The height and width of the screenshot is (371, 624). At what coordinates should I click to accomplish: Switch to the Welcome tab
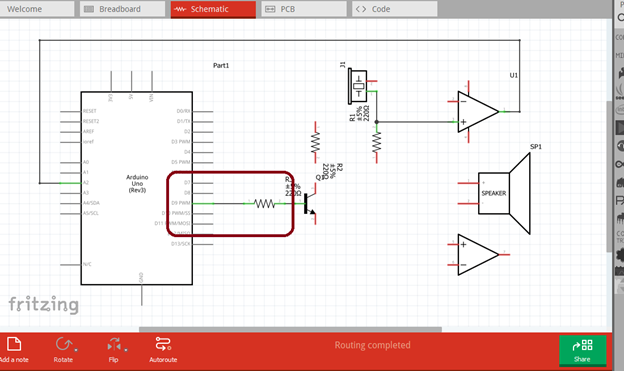(x=36, y=9)
